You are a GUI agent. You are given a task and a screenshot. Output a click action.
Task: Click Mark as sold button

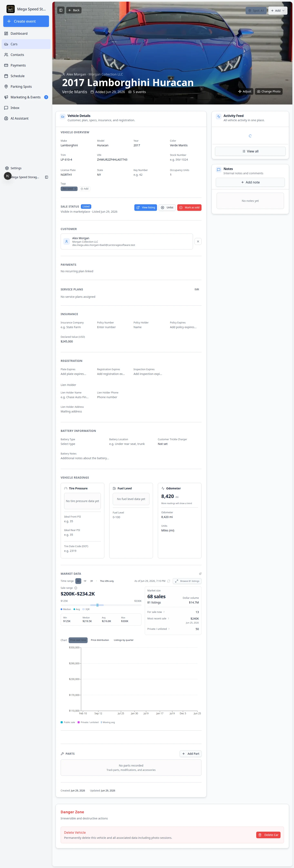189,208
